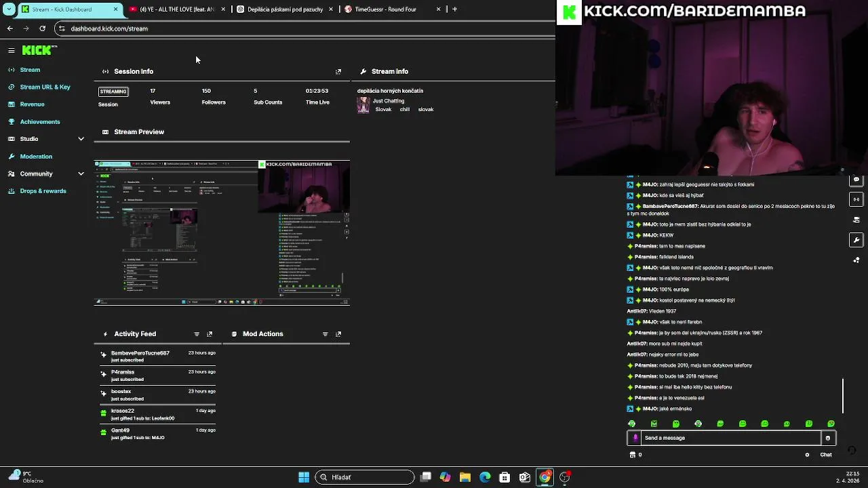868x488 pixels.
Task: Open the hamburger sidebar menu
Action: (x=12, y=50)
